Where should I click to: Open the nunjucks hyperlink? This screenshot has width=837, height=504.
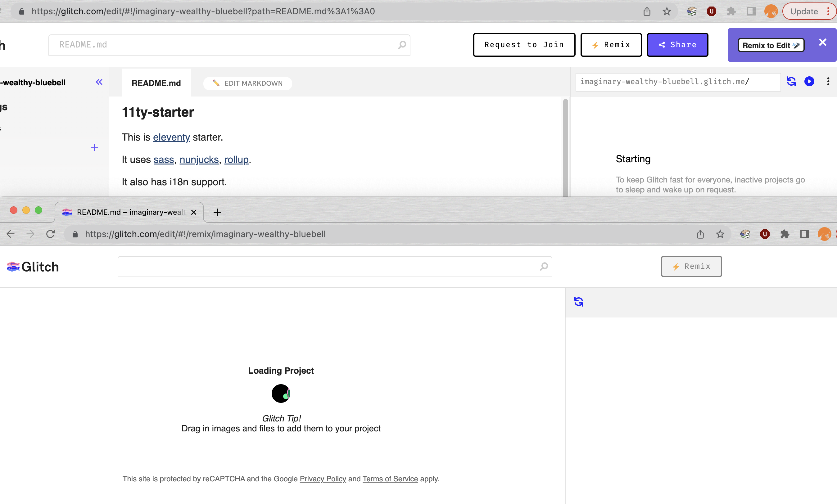click(x=199, y=160)
